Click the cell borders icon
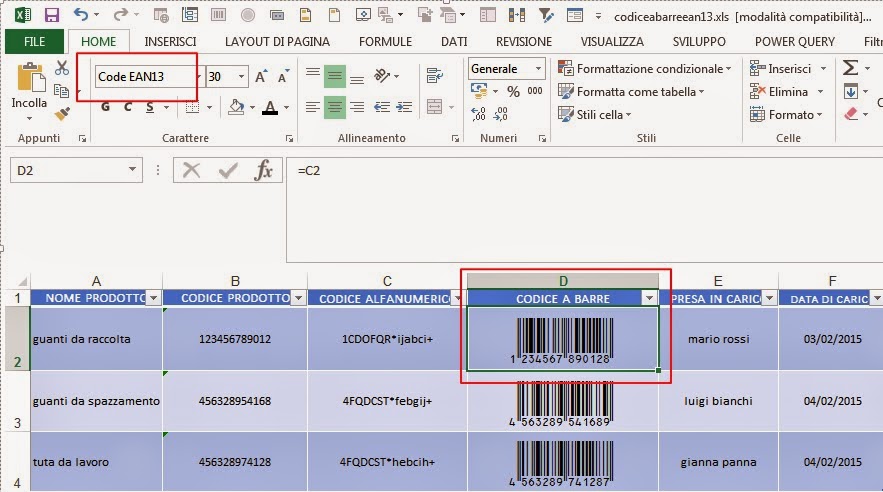The height and width of the screenshot is (492, 883). pos(193,107)
